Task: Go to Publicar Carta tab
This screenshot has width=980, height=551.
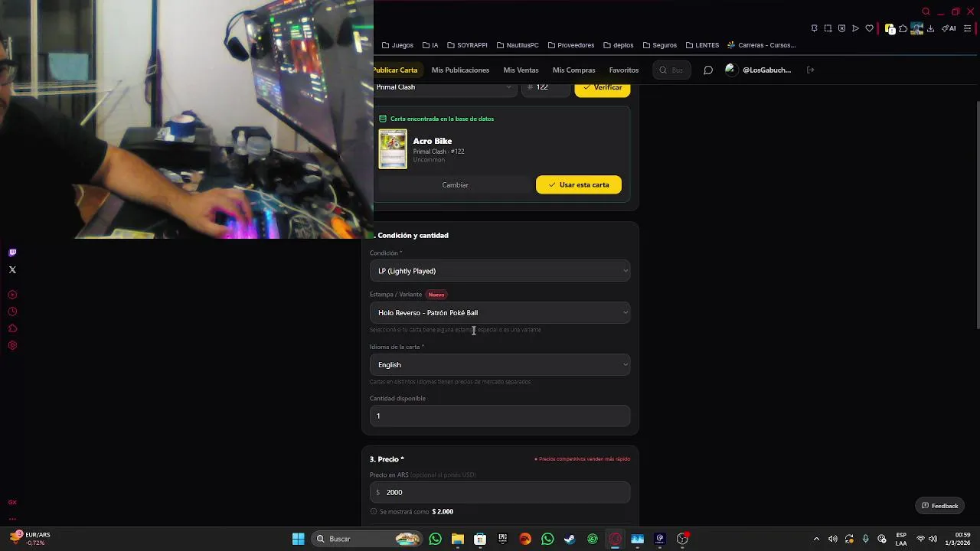Action: click(x=396, y=70)
